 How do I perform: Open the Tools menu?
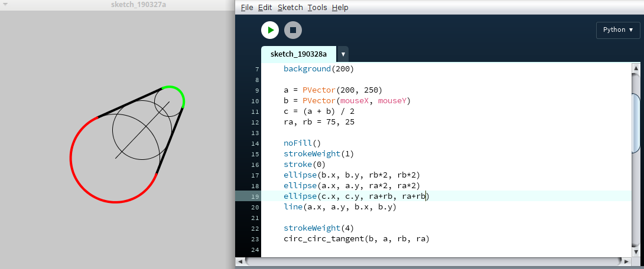coord(317,8)
